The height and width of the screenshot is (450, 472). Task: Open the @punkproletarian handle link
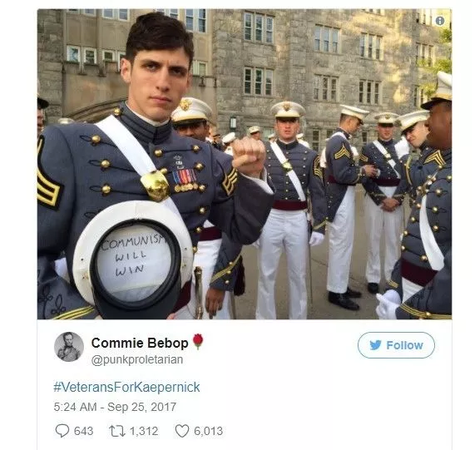137,360
